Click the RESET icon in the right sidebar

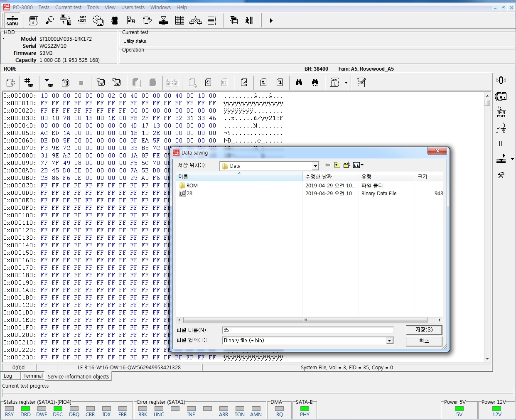(x=501, y=112)
